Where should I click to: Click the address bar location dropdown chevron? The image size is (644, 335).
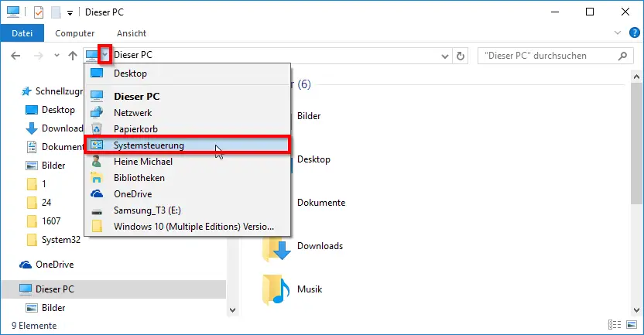point(104,55)
